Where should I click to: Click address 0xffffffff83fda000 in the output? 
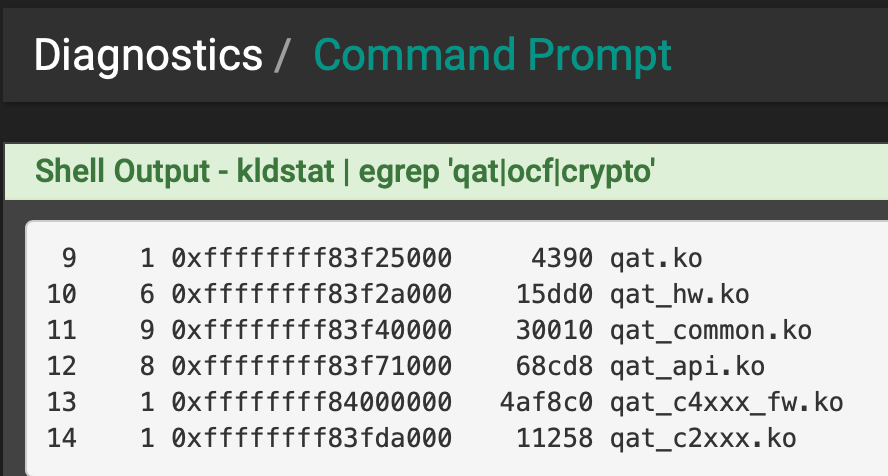pyautogui.click(x=311, y=438)
